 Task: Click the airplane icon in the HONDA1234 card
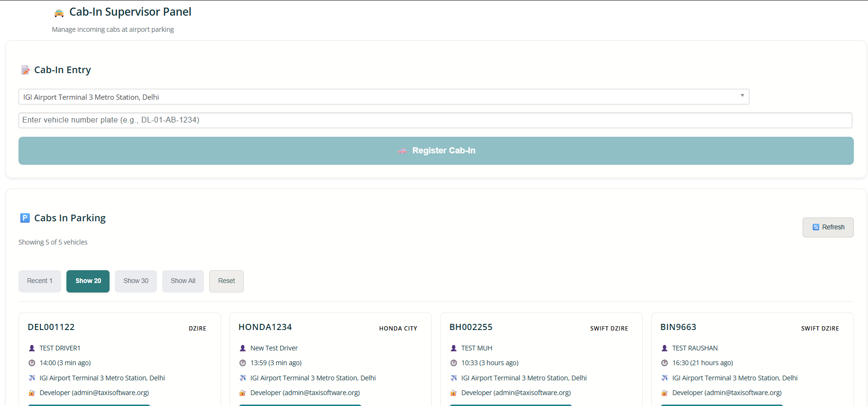[x=243, y=378]
